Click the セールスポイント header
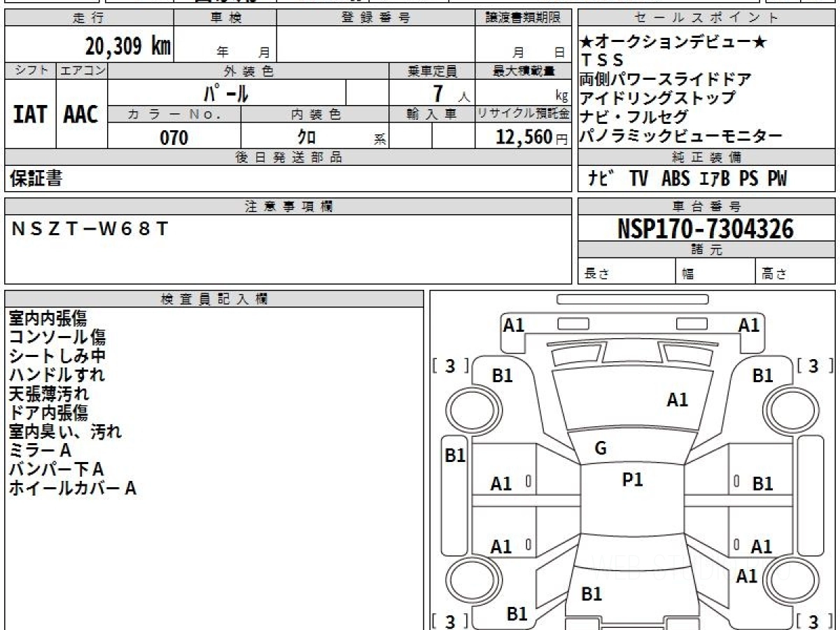The height and width of the screenshot is (630, 840). 706,18
